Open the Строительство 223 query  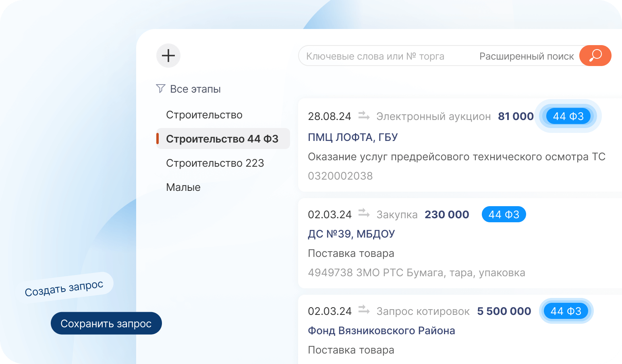click(215, 163)
